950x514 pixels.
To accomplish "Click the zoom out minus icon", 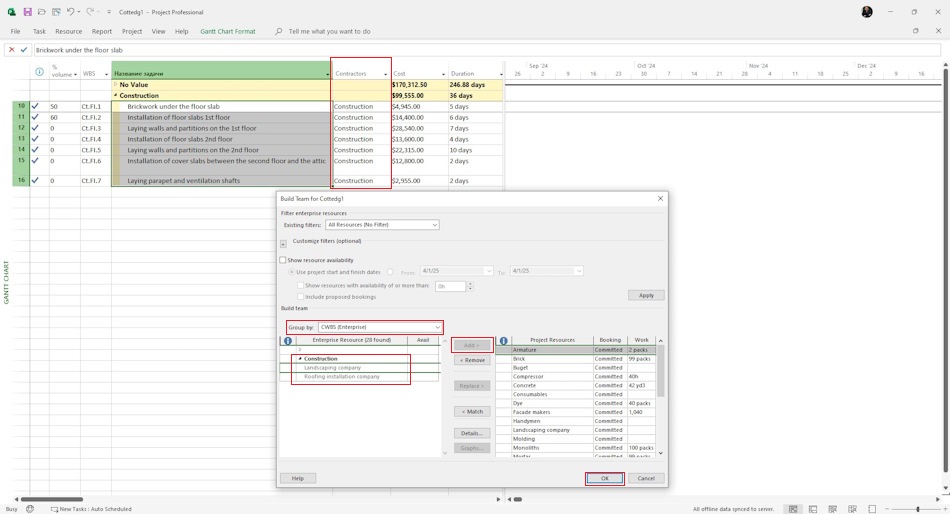I will [887, 509].
